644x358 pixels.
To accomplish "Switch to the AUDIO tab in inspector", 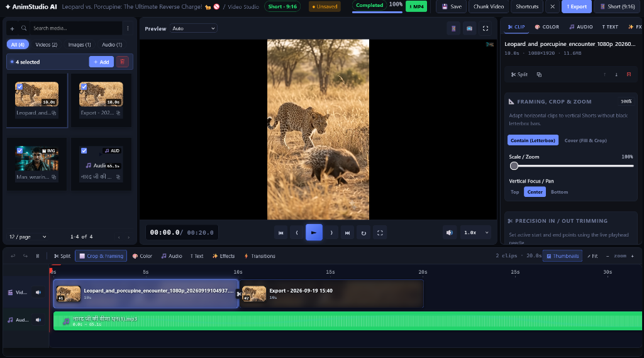I will click(580, 26).
